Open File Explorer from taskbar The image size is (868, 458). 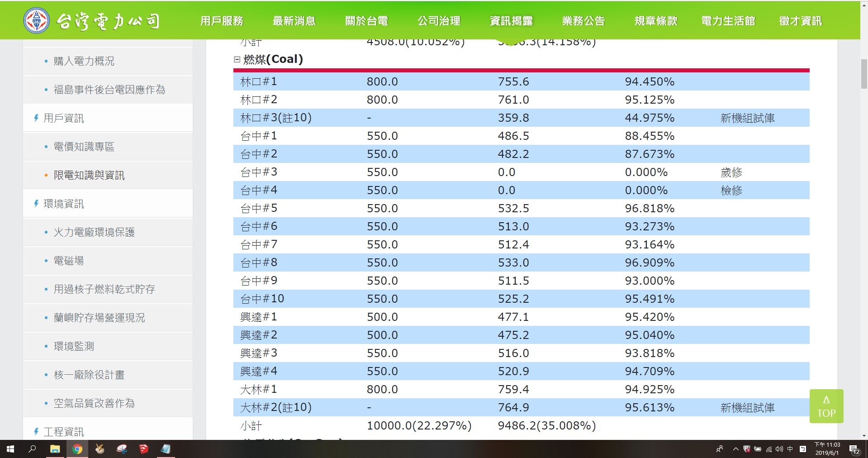click(55, 449)
